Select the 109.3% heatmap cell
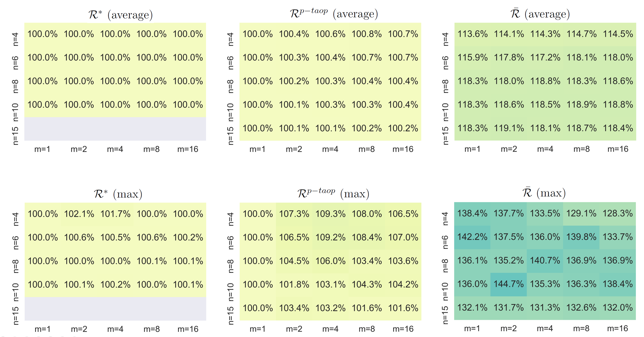The image size is (644, 337). click(x=330, y=214)
